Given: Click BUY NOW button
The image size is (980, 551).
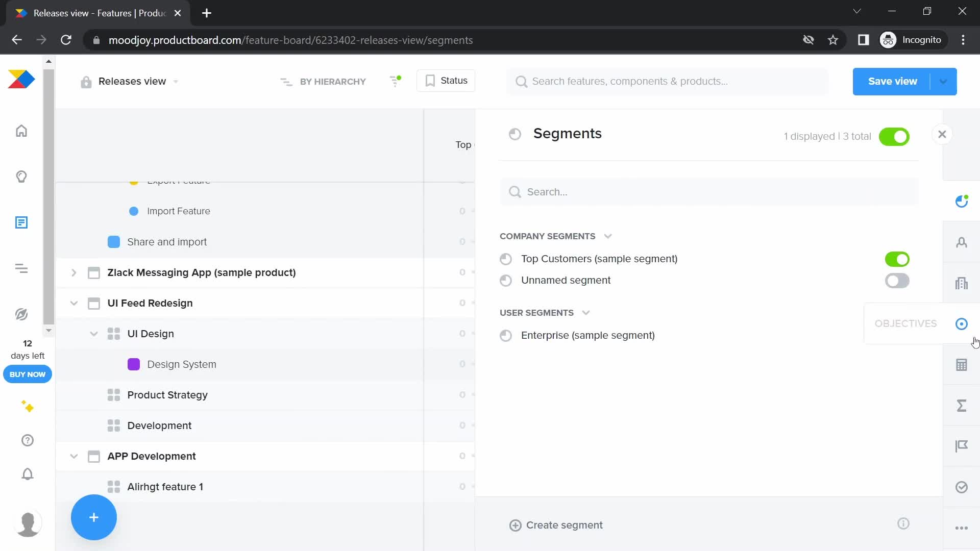Looking at the screenshot, I should pos(28,374).
